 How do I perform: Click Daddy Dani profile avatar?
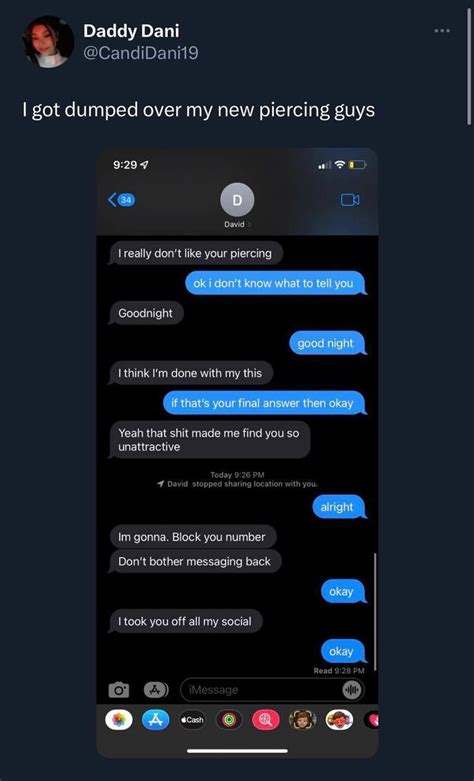pyautogui.click(x=48, y=41)
